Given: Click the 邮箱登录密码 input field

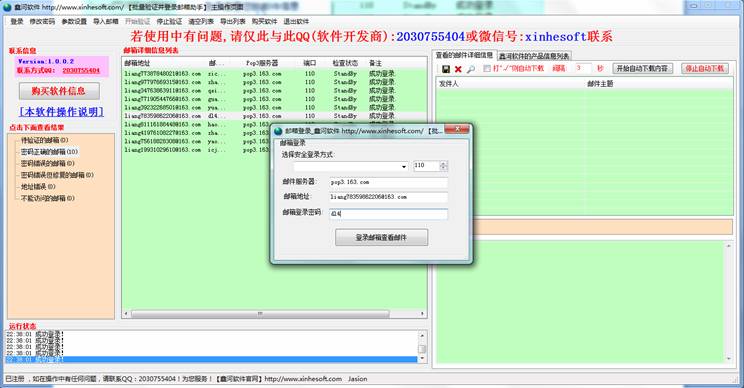Looking at the screenshot, I should click(x=388, y=214).
